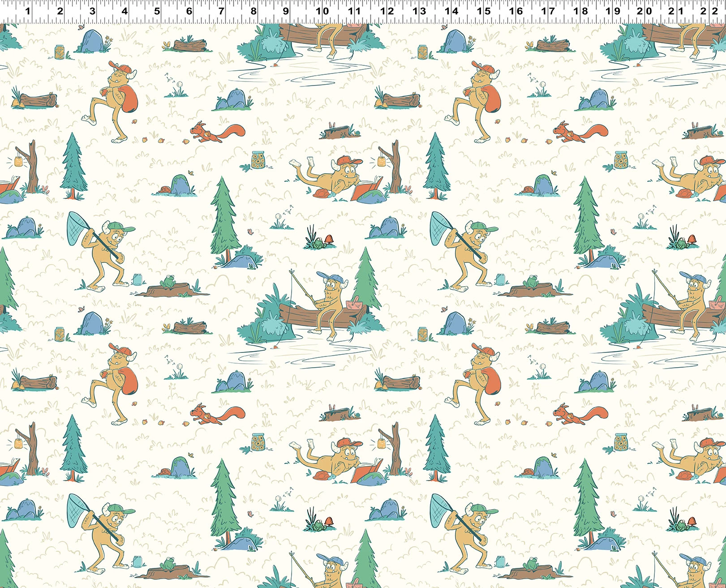Pick the ruler number 4

pyautogui.click(x=125, y=11)
